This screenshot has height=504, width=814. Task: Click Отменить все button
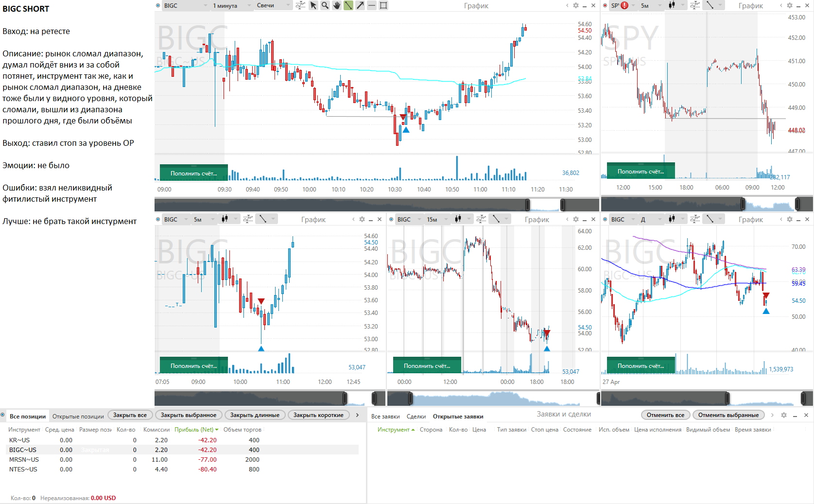[665, 415]
